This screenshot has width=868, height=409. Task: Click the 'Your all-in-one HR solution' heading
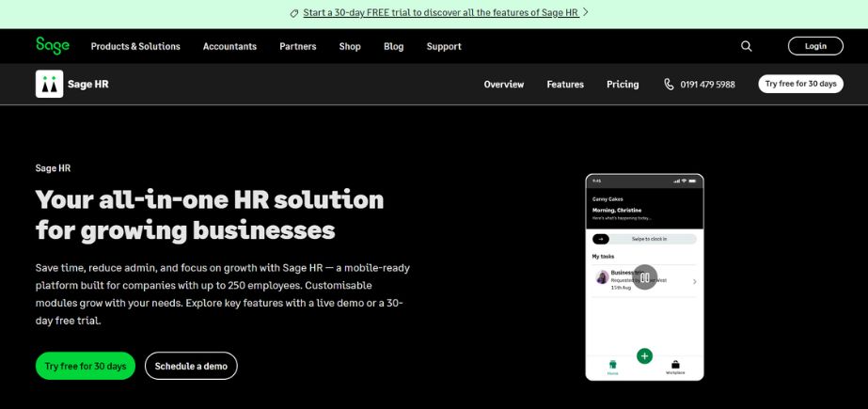pos(210,214)
